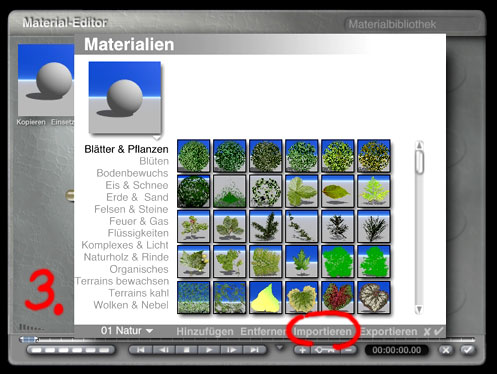
Task: Select the Blüten material category
Action: click(x=154, y=161)
